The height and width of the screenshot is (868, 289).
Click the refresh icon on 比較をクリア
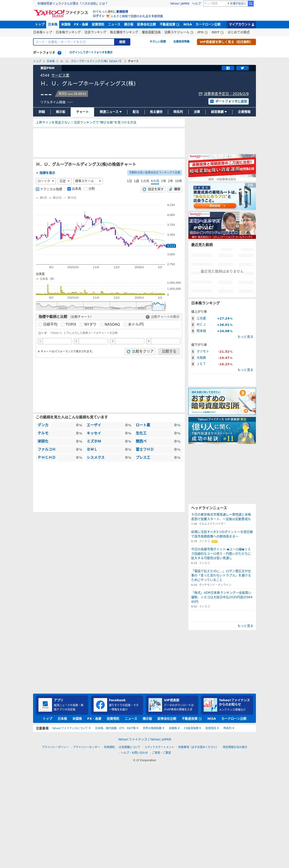click(128, 352)
